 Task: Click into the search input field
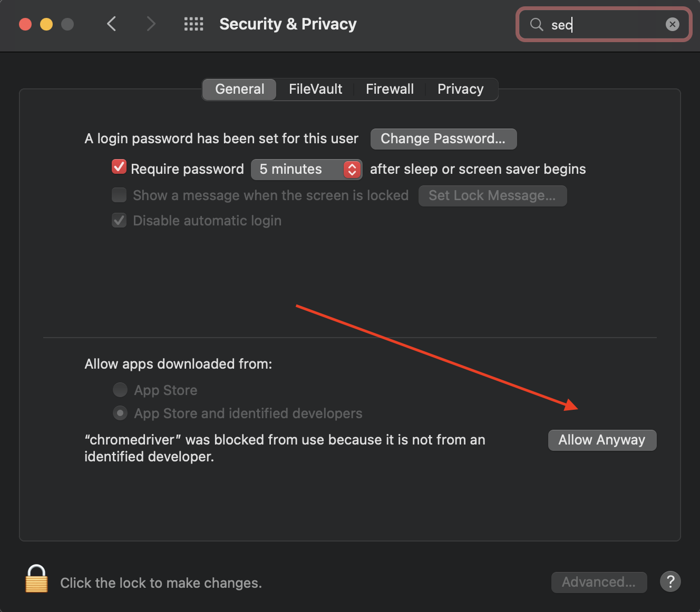pyautogui.click(x=606, y=24)
